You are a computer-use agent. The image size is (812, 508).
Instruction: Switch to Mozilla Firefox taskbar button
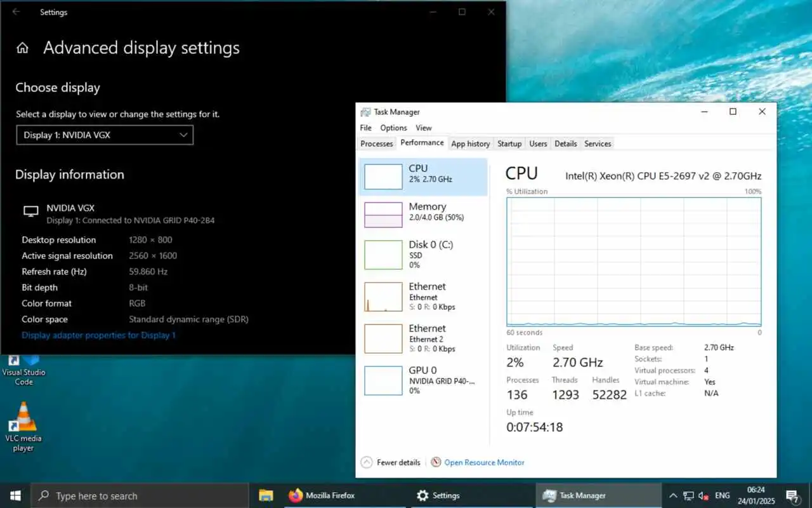click(x=344, y=495)
